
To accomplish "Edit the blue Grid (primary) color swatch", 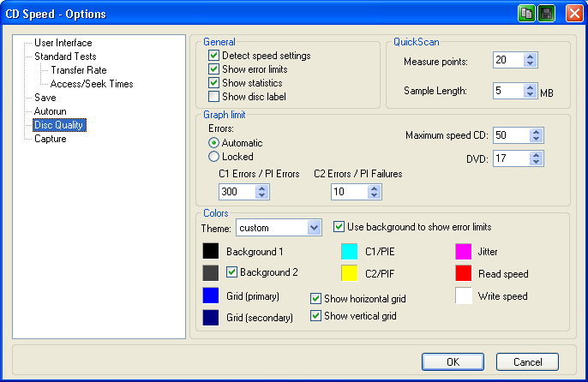I will tap(211, 295).
